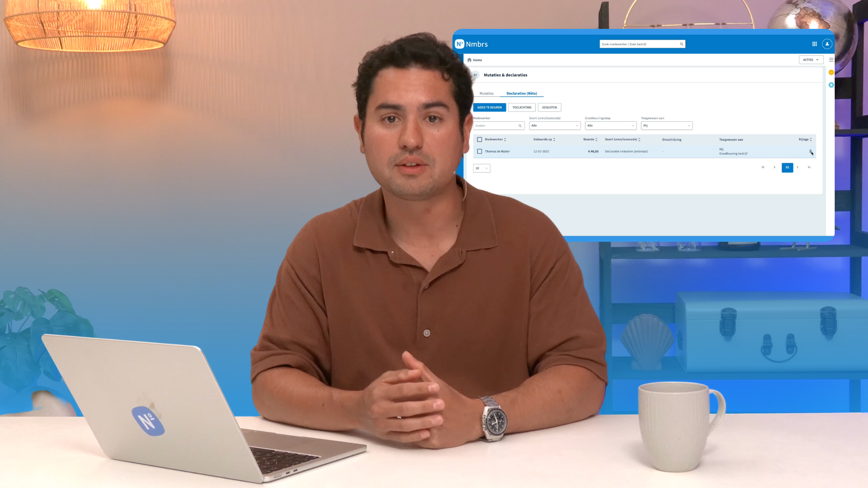Focus the Medewerker Zoeken search field
The image size is (868, 488).
click(x=496, y=125)
